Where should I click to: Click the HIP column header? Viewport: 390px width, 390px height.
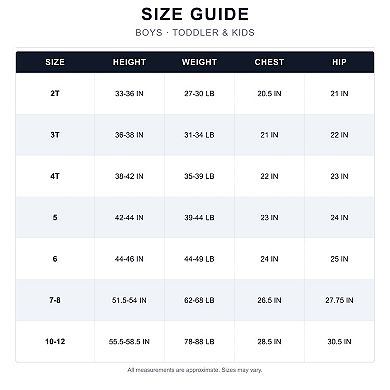[339, 62]
